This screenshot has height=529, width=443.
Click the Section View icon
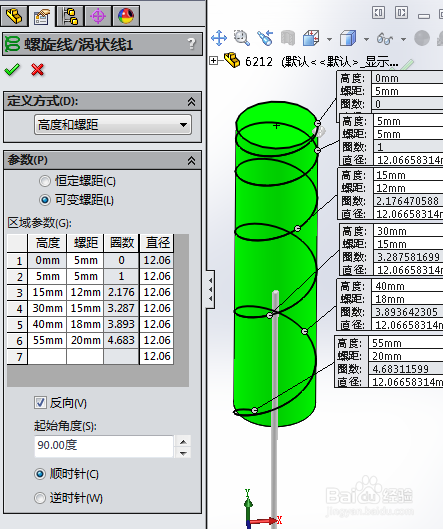(288, 38)
